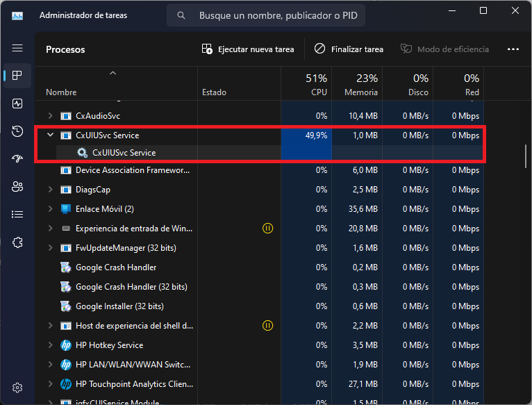Click the search box for name or PID
Screen dimensions: 532x405
tap(266, 15)
